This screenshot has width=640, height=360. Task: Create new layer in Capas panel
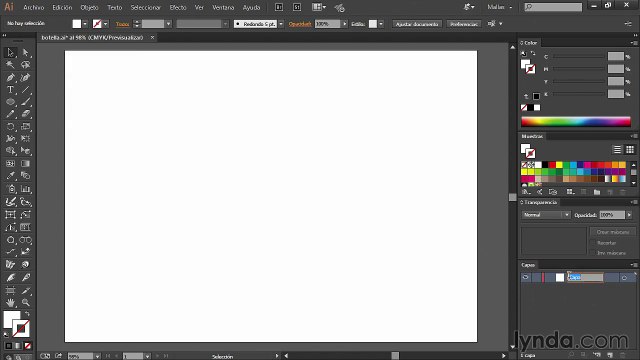coord(610,356)
